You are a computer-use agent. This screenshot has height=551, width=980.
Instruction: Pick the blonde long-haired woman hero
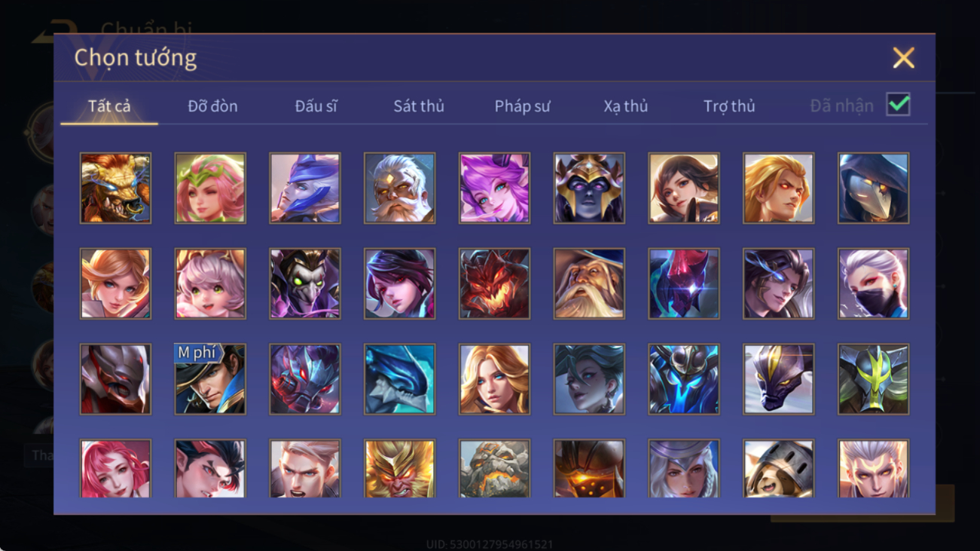(494, 379)
